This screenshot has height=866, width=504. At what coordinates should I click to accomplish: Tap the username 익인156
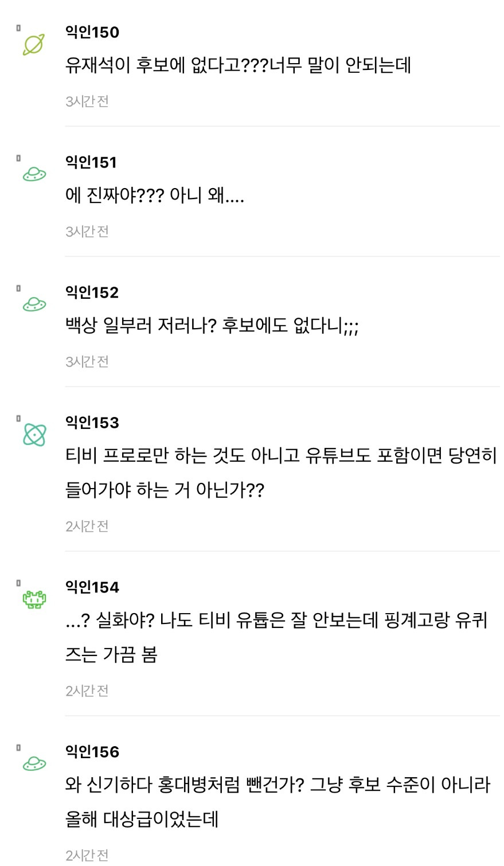tap(92, 752)
